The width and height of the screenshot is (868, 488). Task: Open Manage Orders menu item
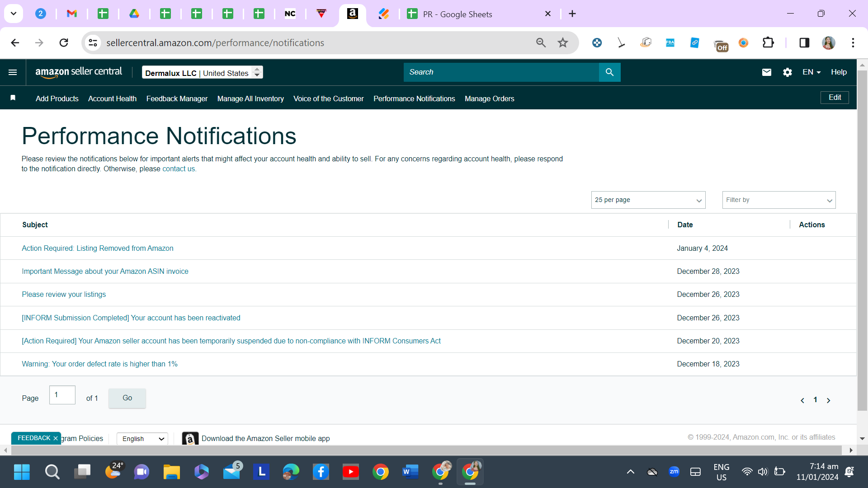coord(489,99)
